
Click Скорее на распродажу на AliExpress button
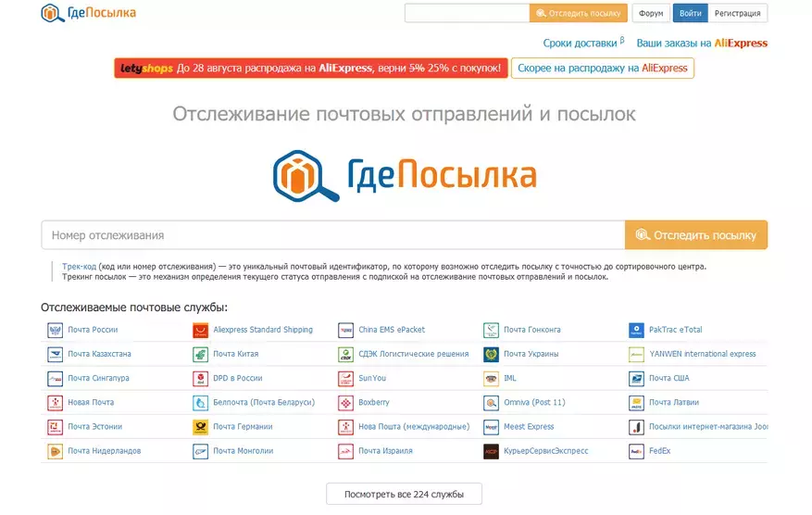tap(602, 68)
